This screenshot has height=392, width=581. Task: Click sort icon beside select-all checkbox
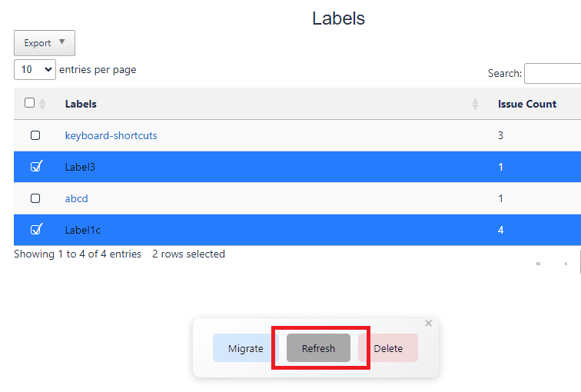(x=42, y=105)
